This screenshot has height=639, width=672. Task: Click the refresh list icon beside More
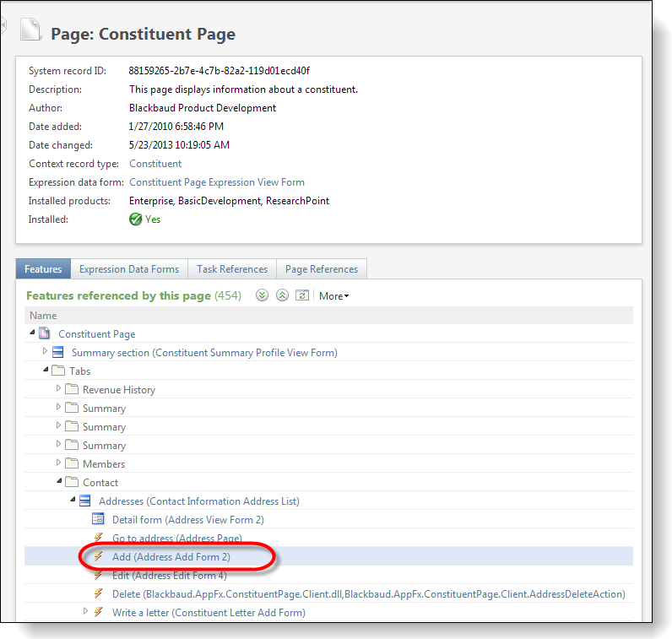302,295
